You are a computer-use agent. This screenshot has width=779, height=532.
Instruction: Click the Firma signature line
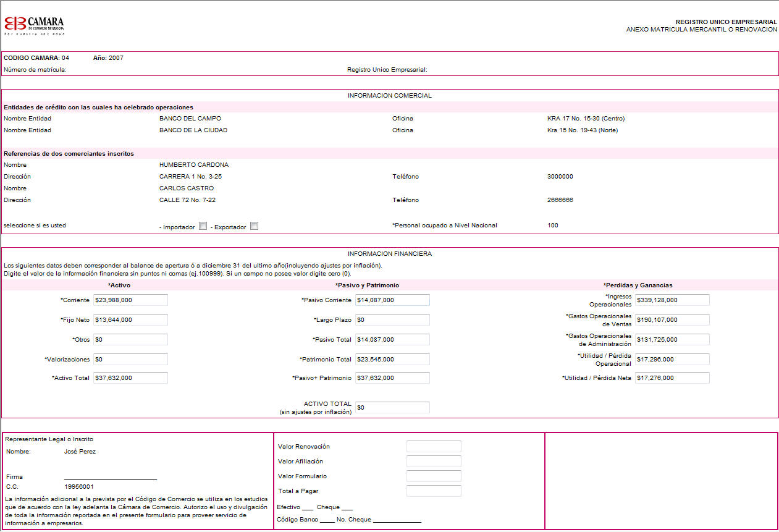(111, 478)
